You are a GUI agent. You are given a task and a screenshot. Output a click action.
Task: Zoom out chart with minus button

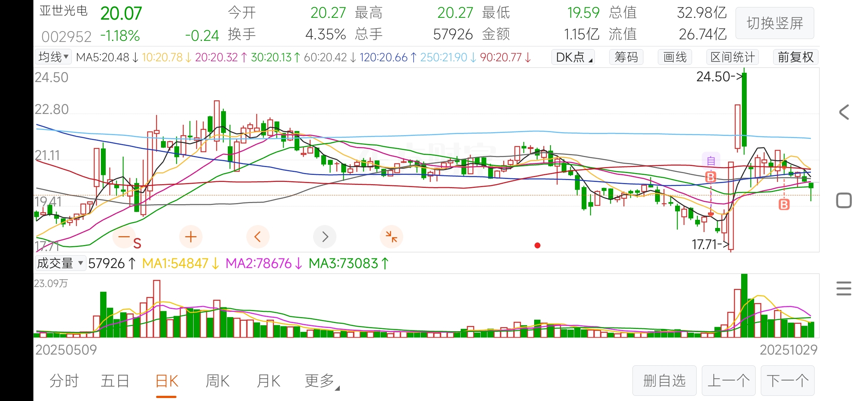tap(124, 237)
